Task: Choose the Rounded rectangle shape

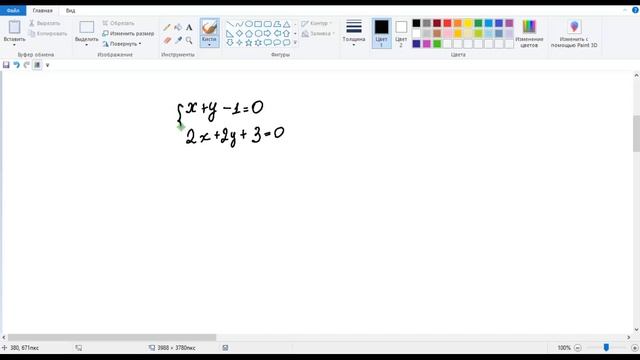Action: 267,24
